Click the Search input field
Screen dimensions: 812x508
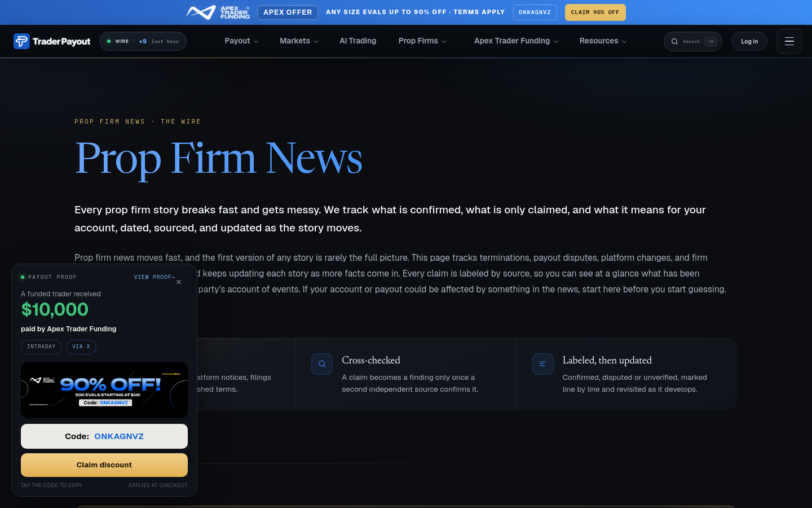point(693,41)
